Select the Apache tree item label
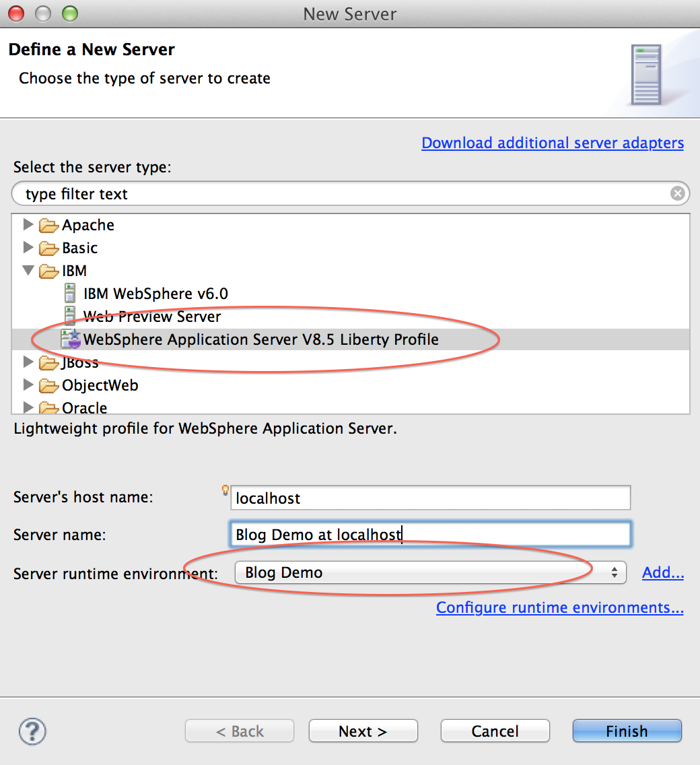The height and width of the screenshot is (765, 700). click(88, 225)
